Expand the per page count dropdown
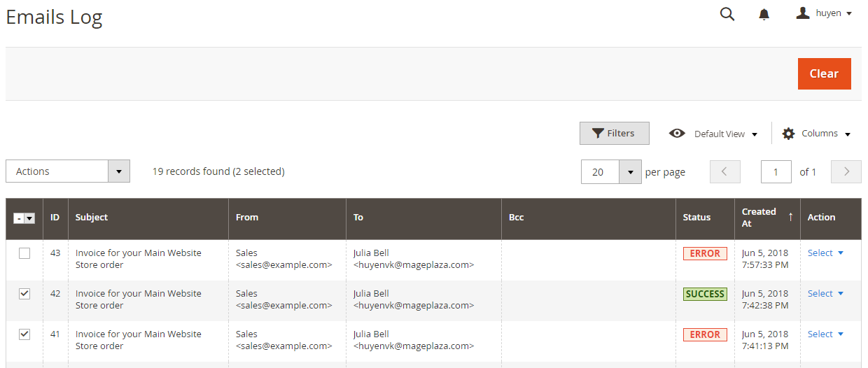This screenshot has height=368, width=868. tap(630, 171)
